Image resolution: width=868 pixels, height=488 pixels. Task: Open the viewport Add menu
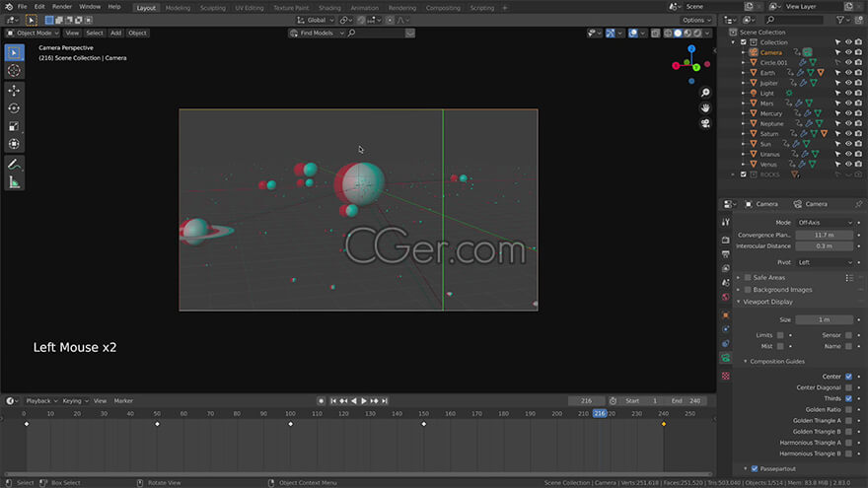[x=115, y=34]
